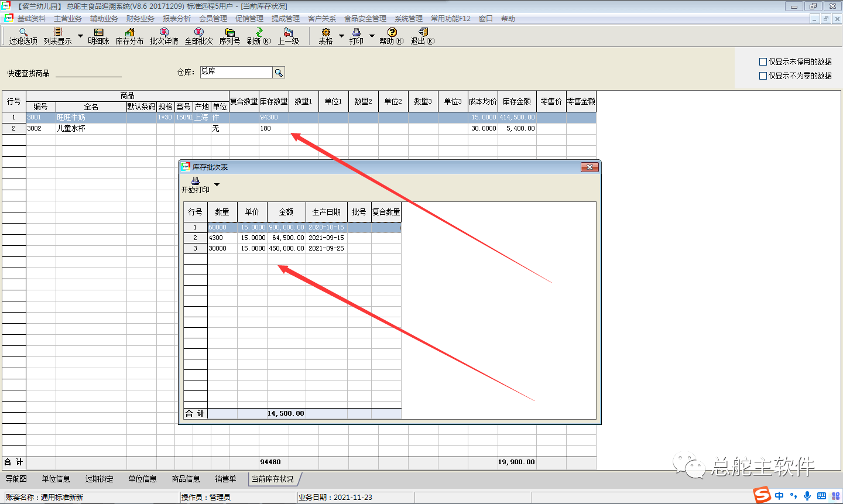Click the 快速查找商品 input field

(88, 73)
